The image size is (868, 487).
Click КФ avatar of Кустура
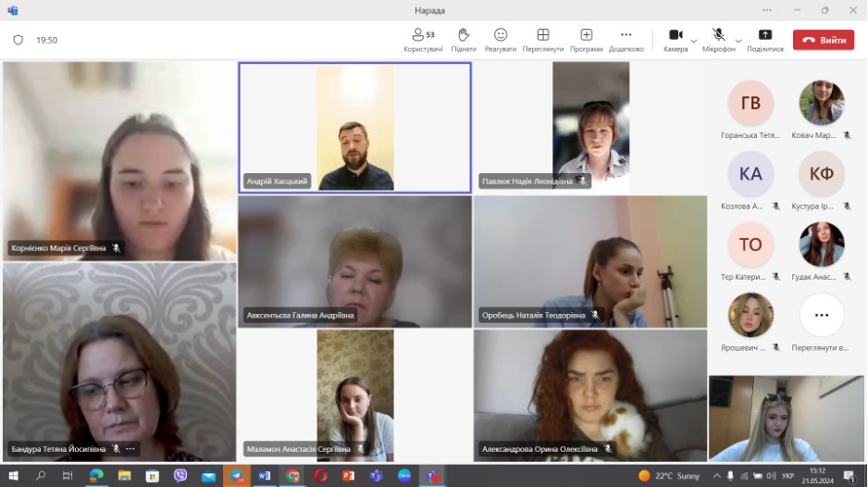point(822,174)
